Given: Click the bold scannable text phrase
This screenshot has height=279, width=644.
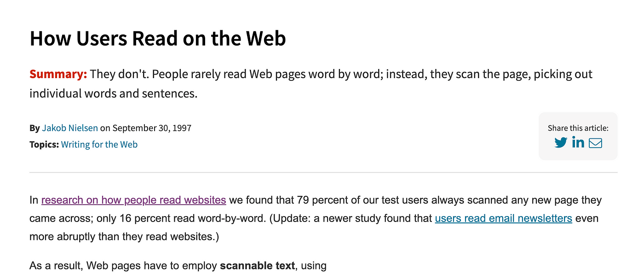Looking at the screenshot, I should 257,266.
